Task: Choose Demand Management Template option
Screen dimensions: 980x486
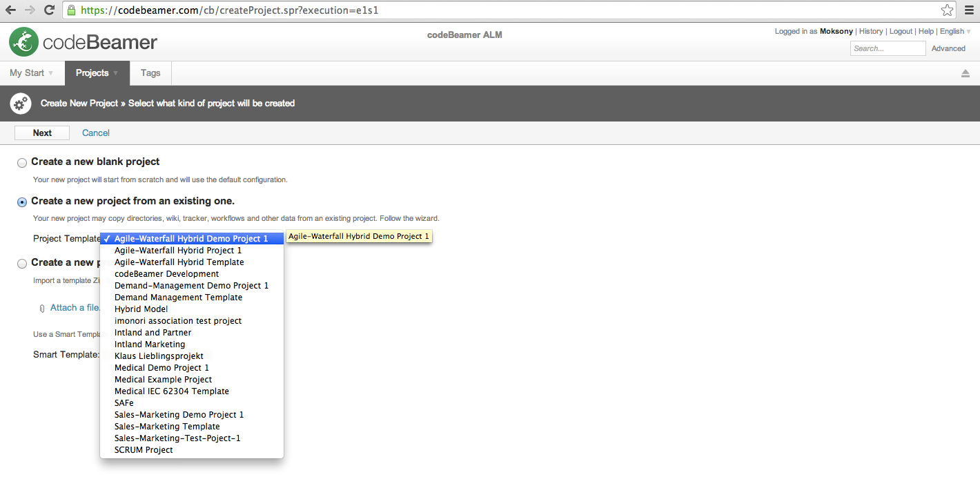Action: (192, 298)
